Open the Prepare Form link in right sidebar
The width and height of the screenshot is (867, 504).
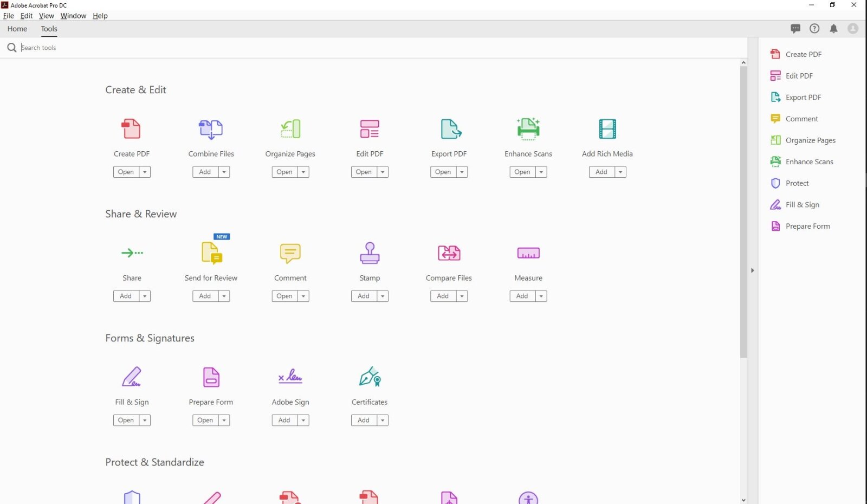point(807,226)
